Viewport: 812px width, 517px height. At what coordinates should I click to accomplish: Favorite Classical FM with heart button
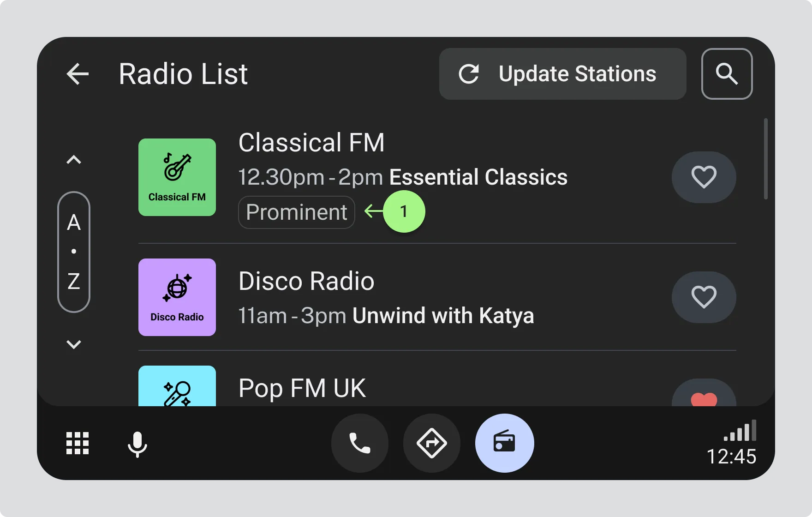point(704,177)
